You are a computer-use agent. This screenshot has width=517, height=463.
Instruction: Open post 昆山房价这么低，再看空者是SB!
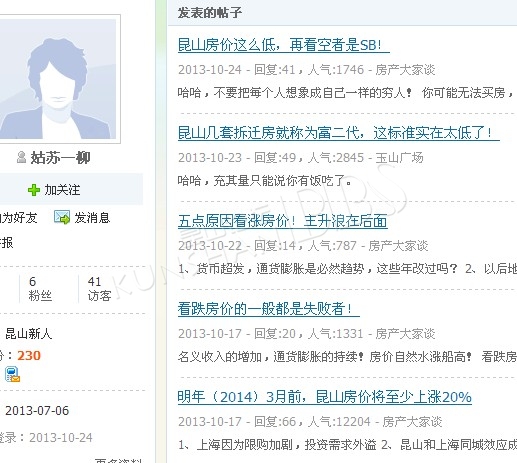click(x=284, y=45)
